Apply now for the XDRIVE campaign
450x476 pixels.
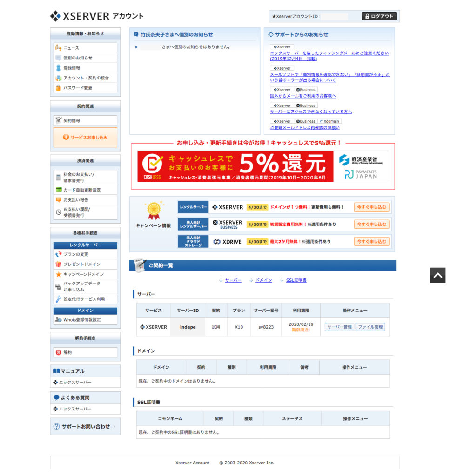(371, 242)
